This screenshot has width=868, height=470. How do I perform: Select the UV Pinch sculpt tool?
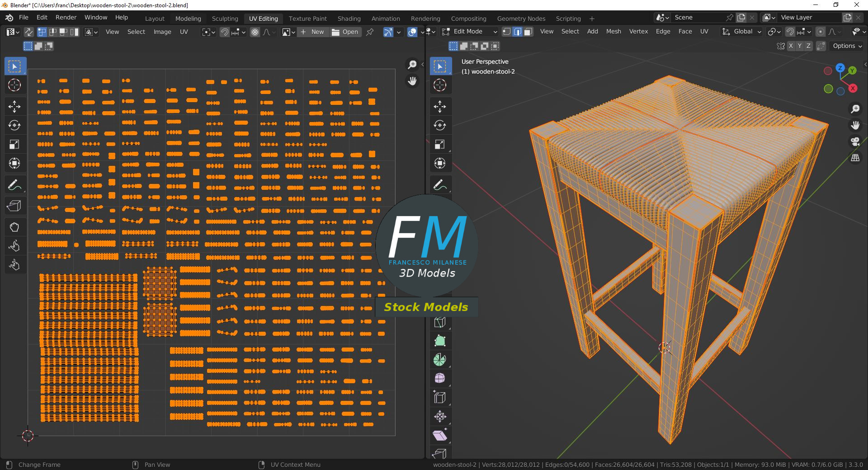pos(14,265)
